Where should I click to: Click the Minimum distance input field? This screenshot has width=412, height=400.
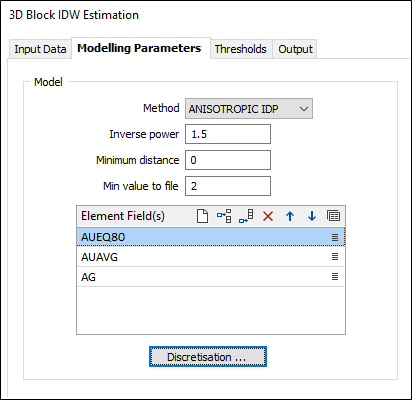[x=228, y=160]
